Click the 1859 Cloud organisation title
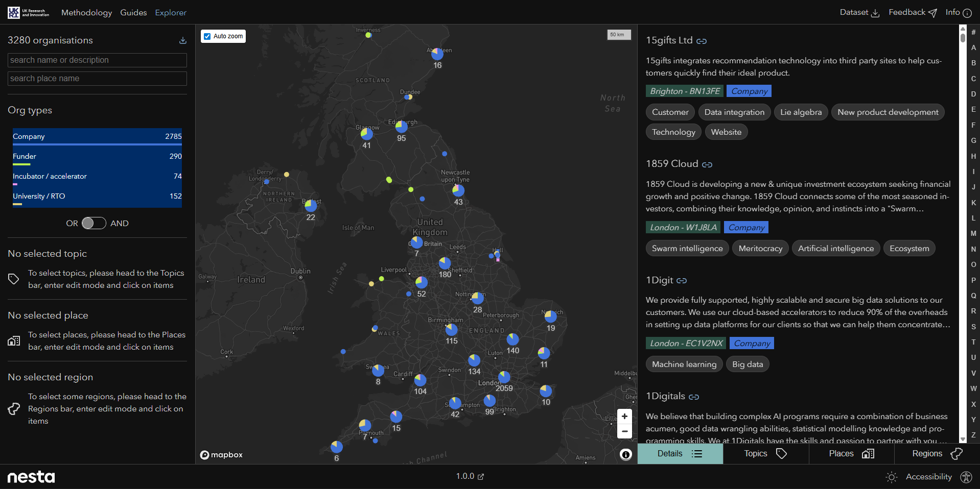This screenshot has height=489, width=980. [672, 164]
